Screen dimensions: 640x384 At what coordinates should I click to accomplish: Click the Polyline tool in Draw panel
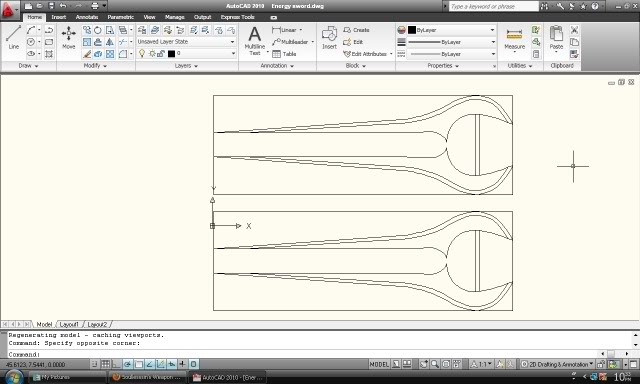click(49, 30)
